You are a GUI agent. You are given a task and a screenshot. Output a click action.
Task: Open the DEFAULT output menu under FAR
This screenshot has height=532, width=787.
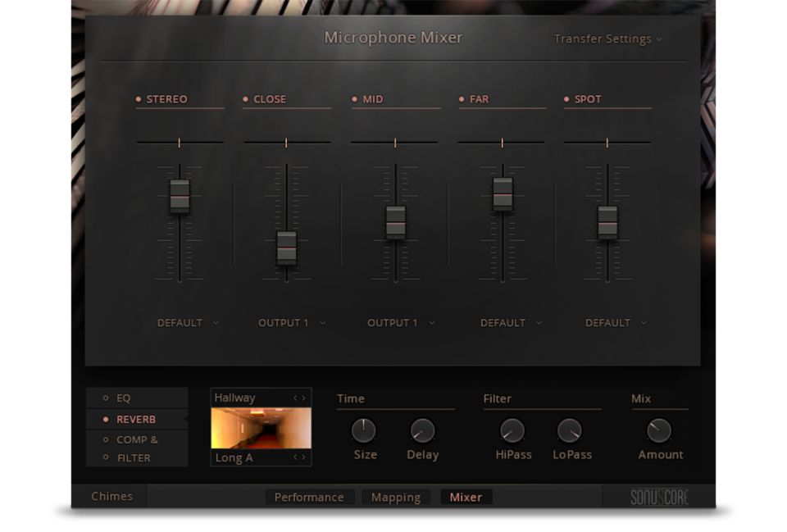point(512,323)
